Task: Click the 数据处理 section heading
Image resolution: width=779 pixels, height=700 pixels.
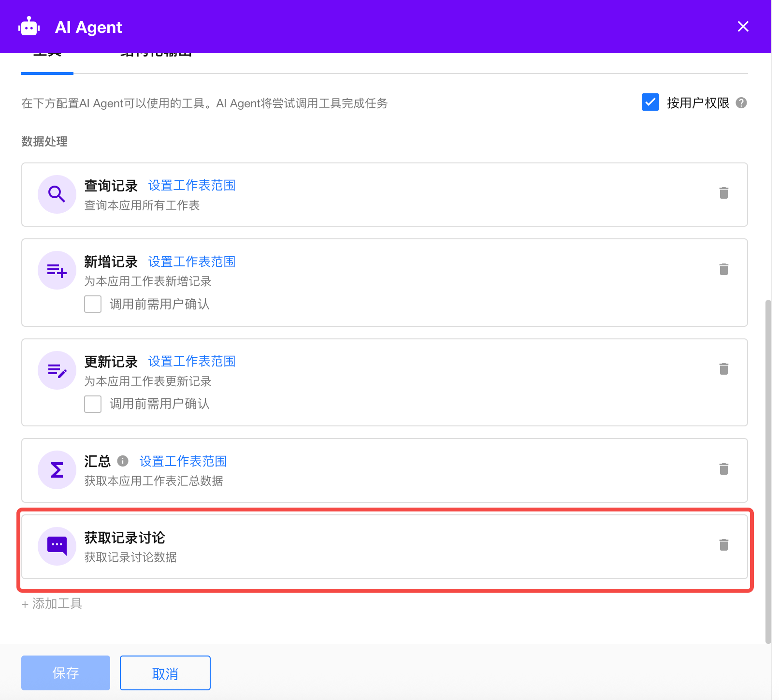Action: pos(44,142)
